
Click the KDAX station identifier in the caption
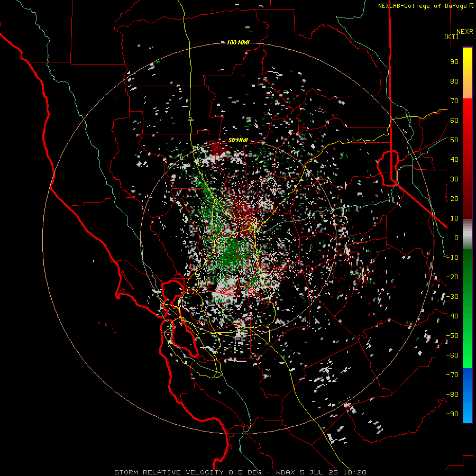[x=286, y=472]
